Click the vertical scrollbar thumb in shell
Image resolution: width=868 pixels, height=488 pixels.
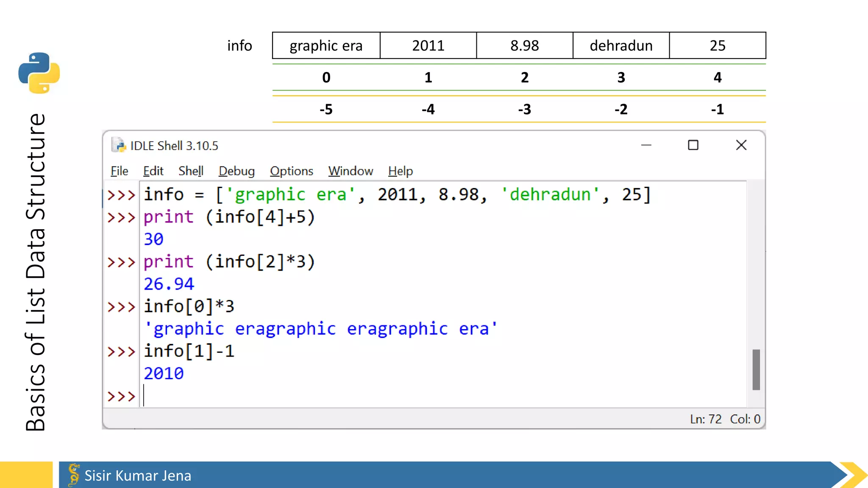tap(756, 369)
